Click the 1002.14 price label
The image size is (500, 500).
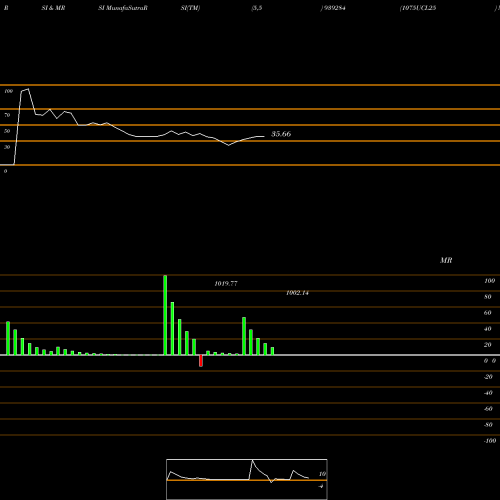297,293
